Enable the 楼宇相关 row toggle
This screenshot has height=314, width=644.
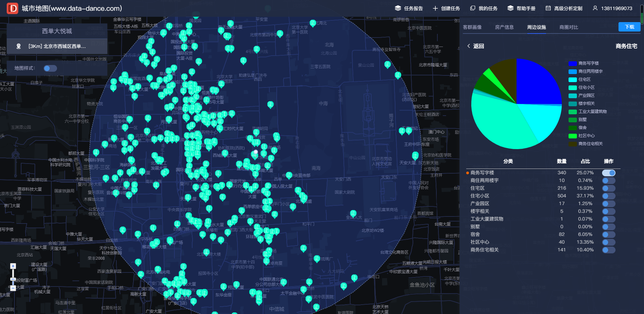(608, 211)
